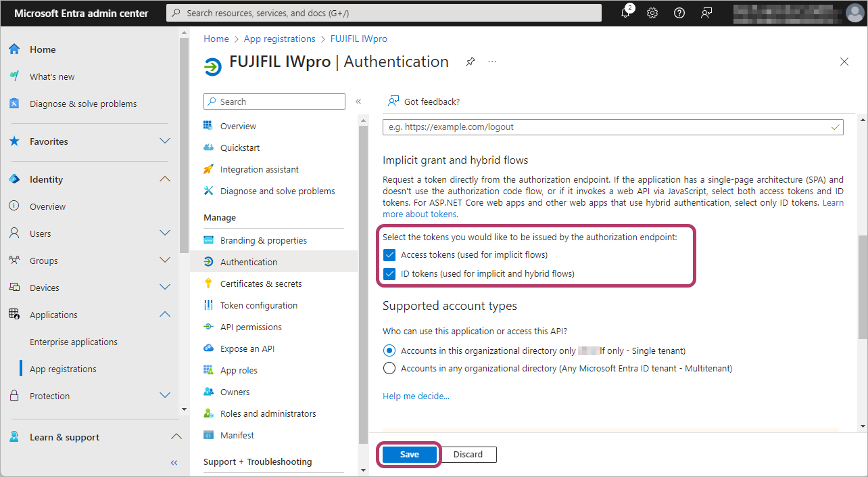This screenshot has height=477, width=868.
Task: Collapse the Identity section chevron
Action: pyautogui.click(x=164, y=179)
